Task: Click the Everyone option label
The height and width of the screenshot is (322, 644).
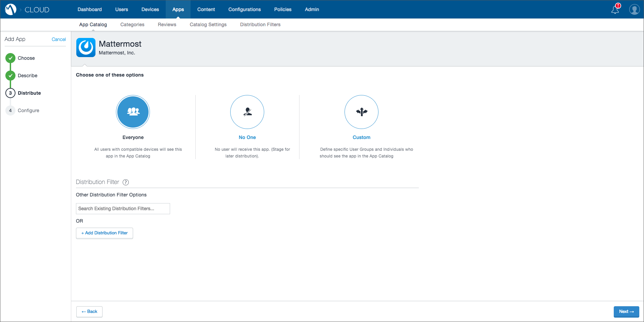Action: 133,137
